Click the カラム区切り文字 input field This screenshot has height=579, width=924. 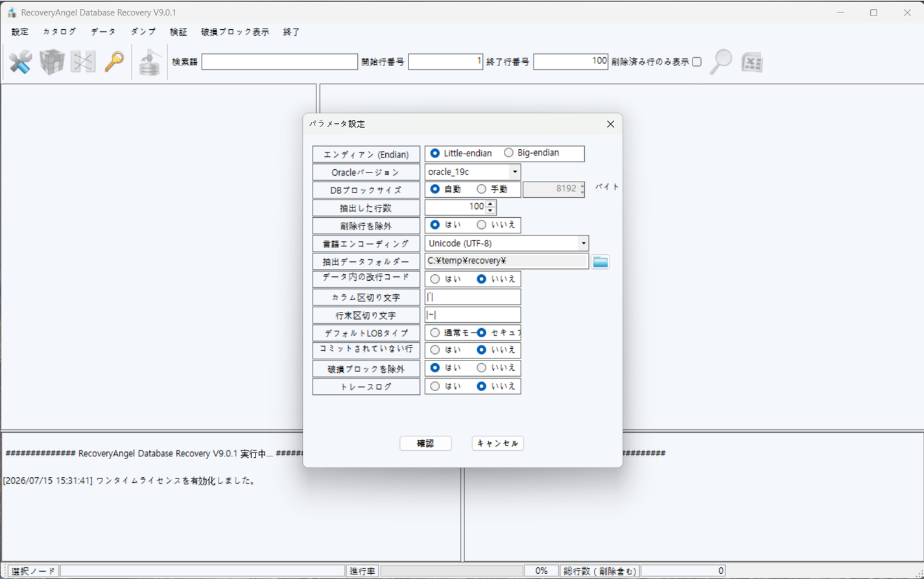pos(473,297)
